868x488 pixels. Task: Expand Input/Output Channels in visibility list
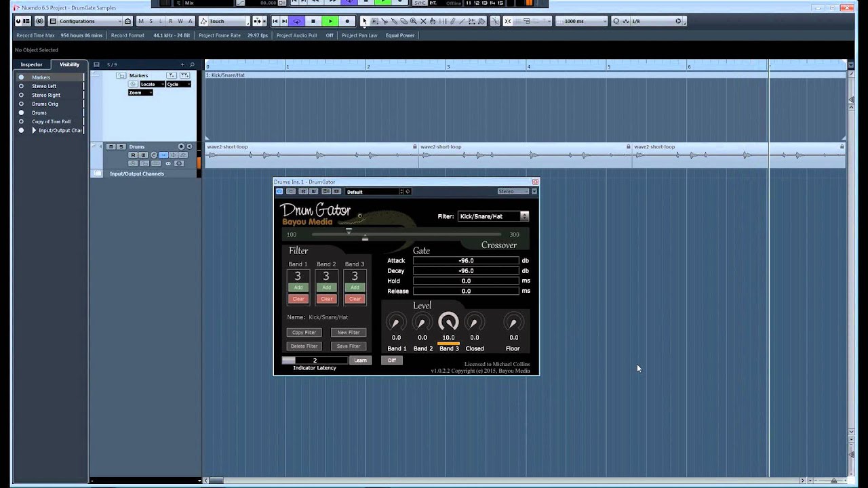pos(34,130)
